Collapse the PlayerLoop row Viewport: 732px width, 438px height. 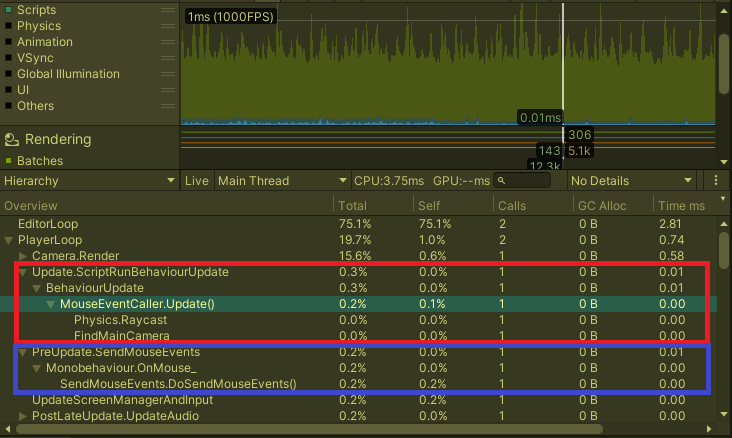pos(8,240)
